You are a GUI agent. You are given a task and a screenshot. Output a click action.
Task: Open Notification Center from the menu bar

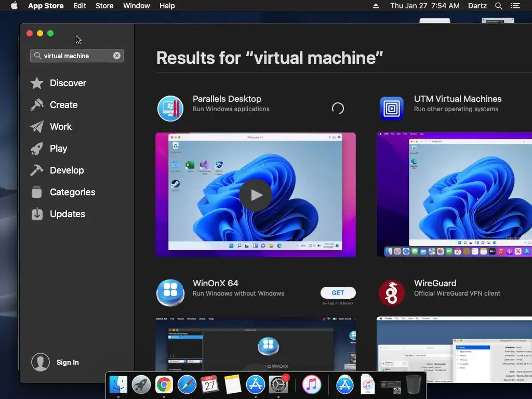click(515, 6)
